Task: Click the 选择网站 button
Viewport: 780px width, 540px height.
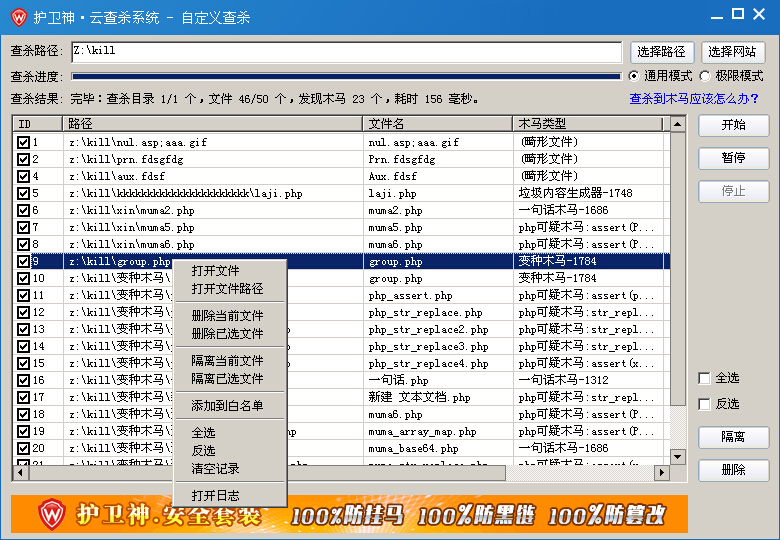Action: click(x=733, y=52)
